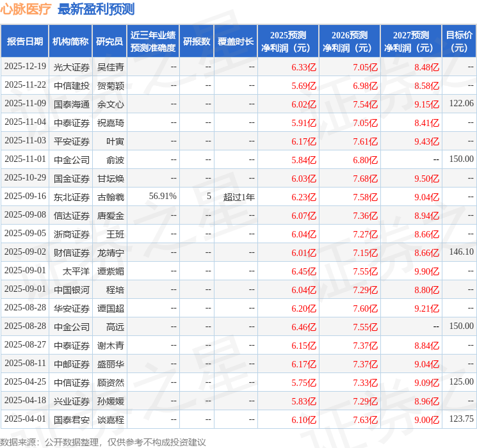Click analyst name 谈嘉程
Screen dimensions: 477x448
click(110, 419)
